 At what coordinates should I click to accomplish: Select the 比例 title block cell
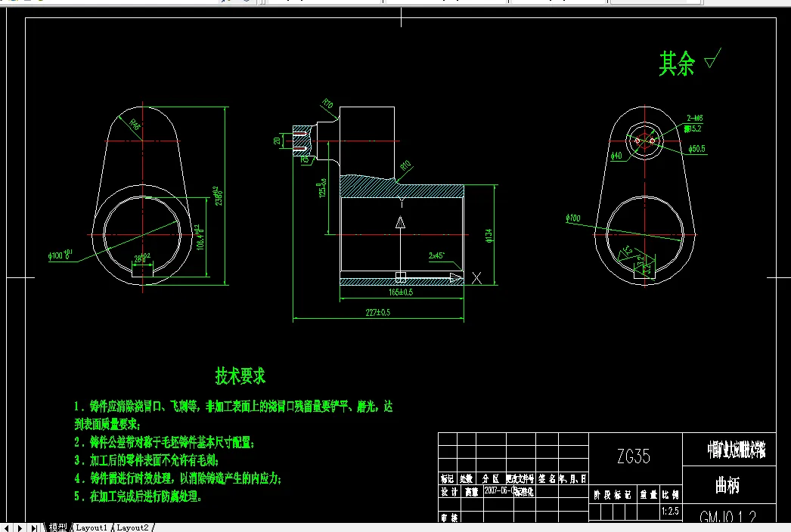pyautogui.click(x=670, y=495)
